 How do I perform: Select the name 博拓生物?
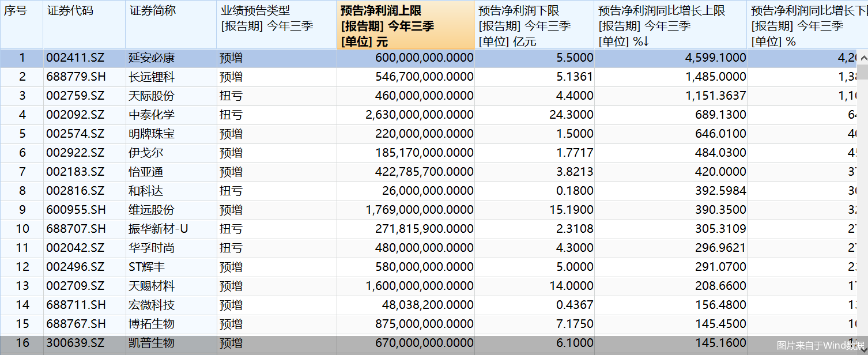coord(151,324)
